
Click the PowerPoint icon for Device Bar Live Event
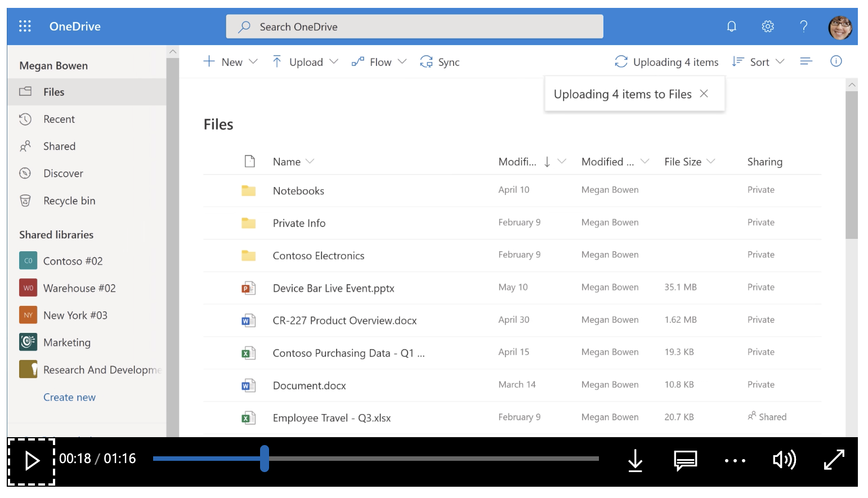point(249,288)
